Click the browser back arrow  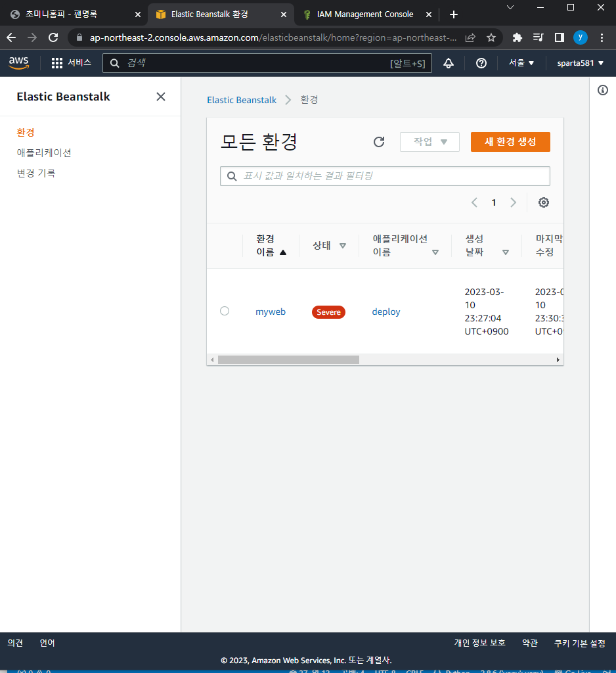coord(11,37)
